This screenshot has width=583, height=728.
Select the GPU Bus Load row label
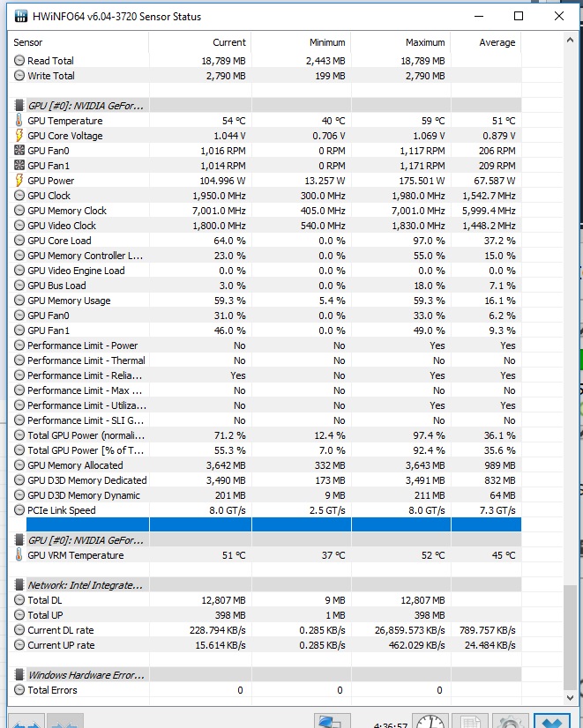[56, 286]
